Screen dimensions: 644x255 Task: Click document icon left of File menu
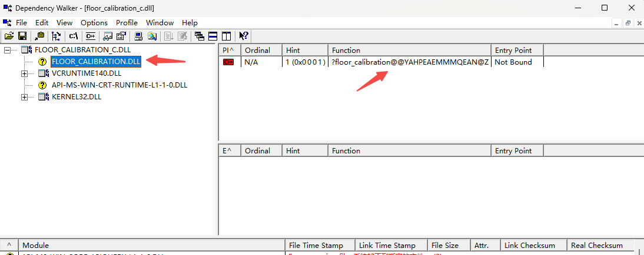point(8,22)
